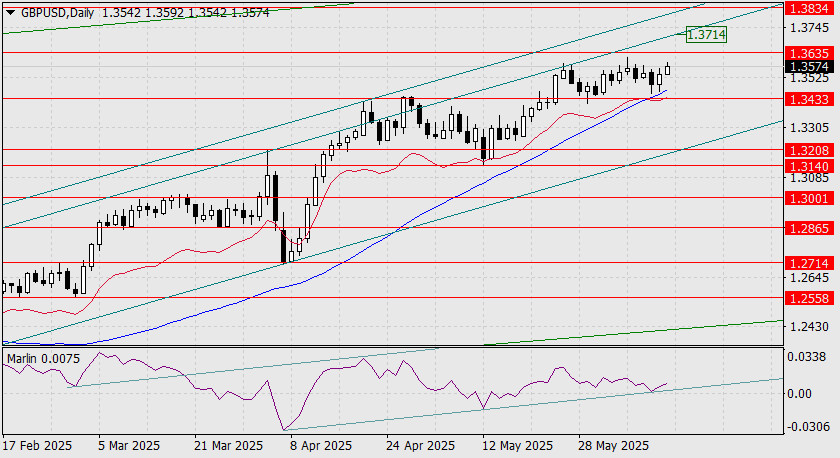Click the Marlin 0.0075 indicator label
The image size is (840, 458).
click(43, 359)
